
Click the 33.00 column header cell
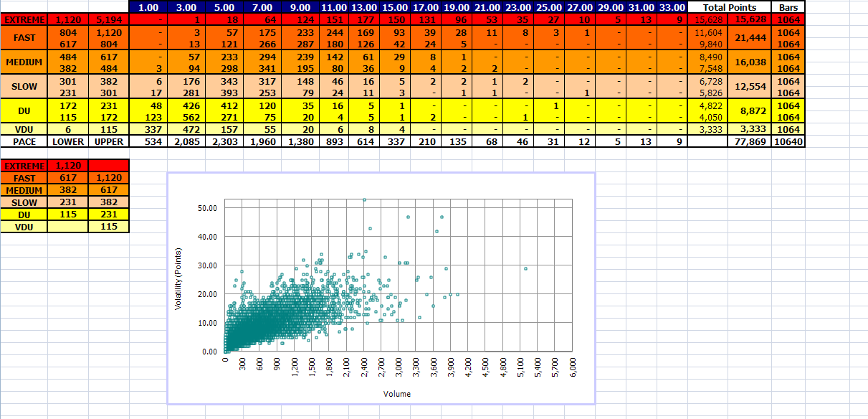point(672,6)
